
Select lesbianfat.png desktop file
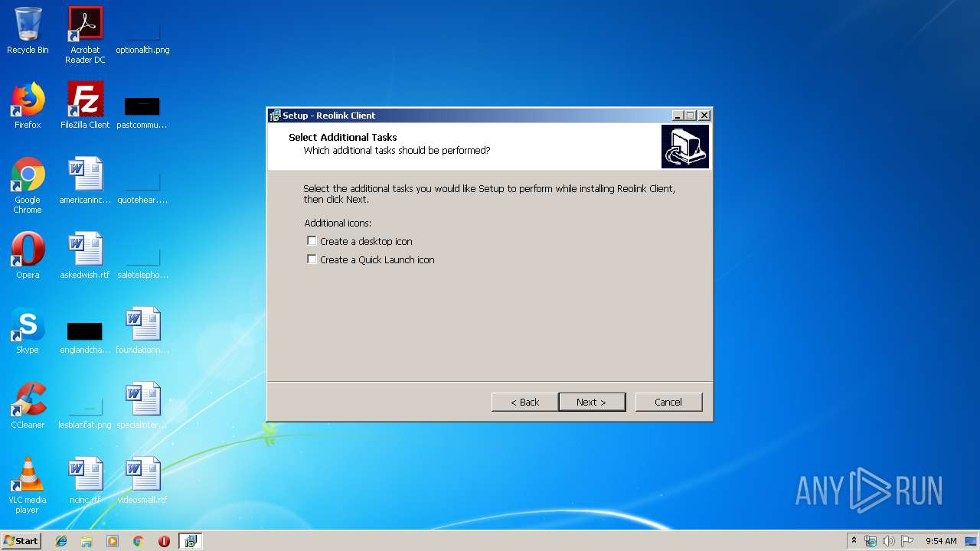point(85,412)
